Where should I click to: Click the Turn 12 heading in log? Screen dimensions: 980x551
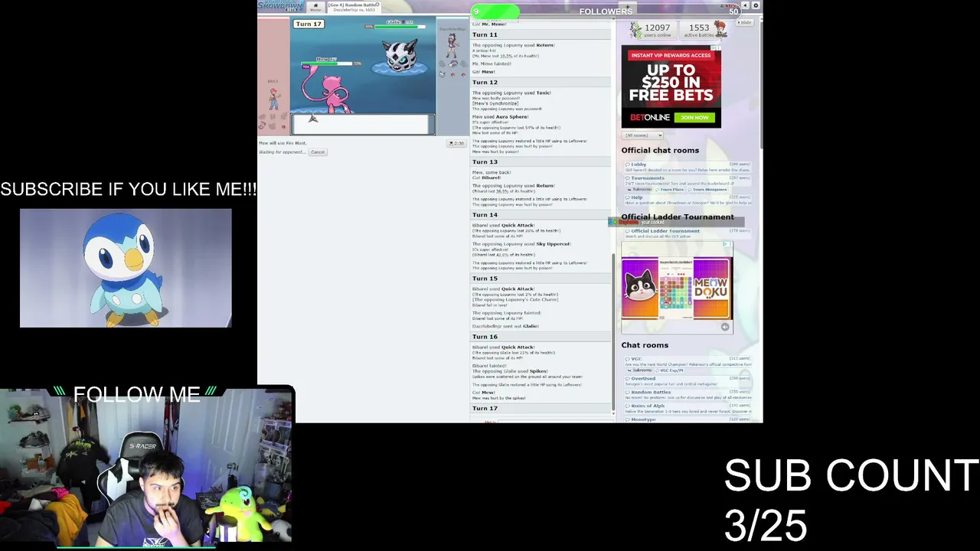485,83
